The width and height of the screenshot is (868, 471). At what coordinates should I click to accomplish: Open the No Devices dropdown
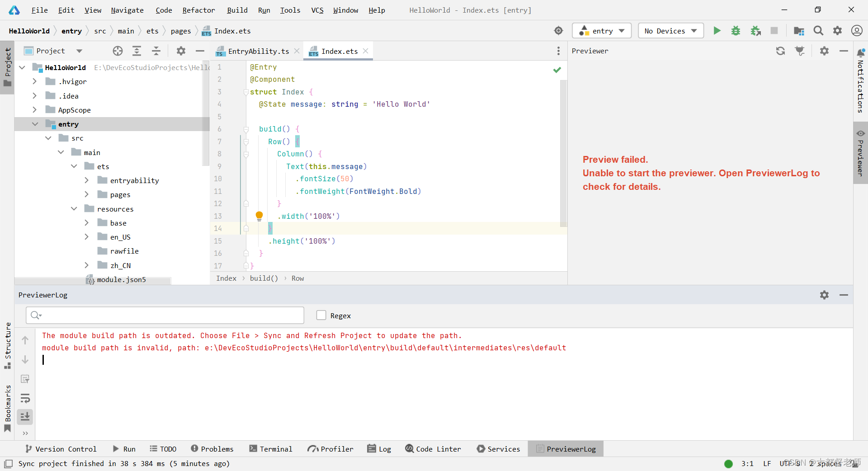pos(671,31)
